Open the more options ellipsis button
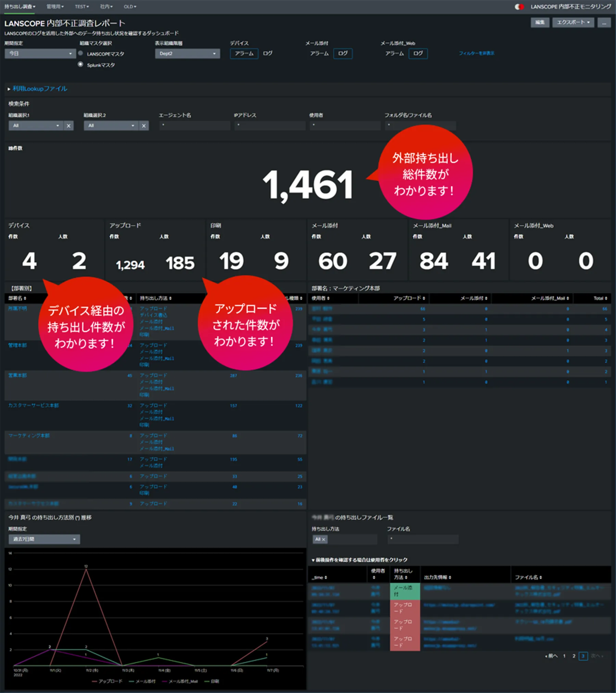The image size is (616, 693). 604,22
